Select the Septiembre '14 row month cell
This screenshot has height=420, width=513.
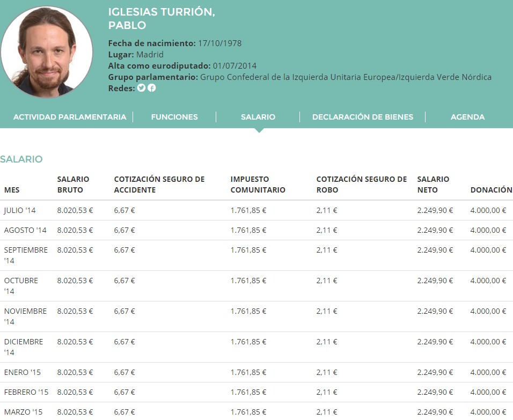[x=25, y=255]
